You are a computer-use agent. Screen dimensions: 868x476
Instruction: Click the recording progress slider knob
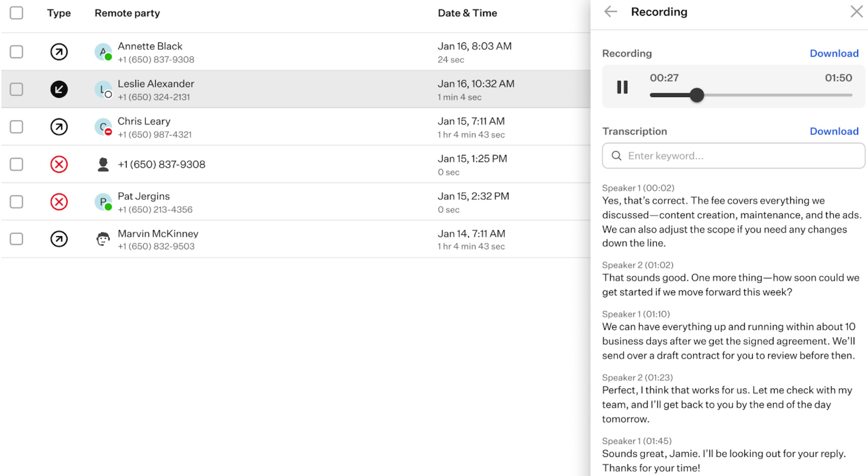point(697,95)
